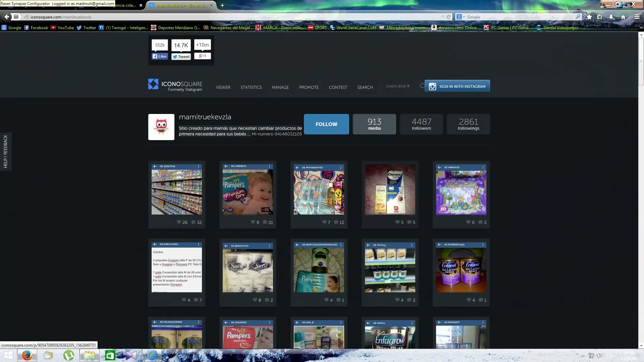The width and height of the screenshot is (644, 362).
Task: Open the Twitter bookmark
Action: 86,28
